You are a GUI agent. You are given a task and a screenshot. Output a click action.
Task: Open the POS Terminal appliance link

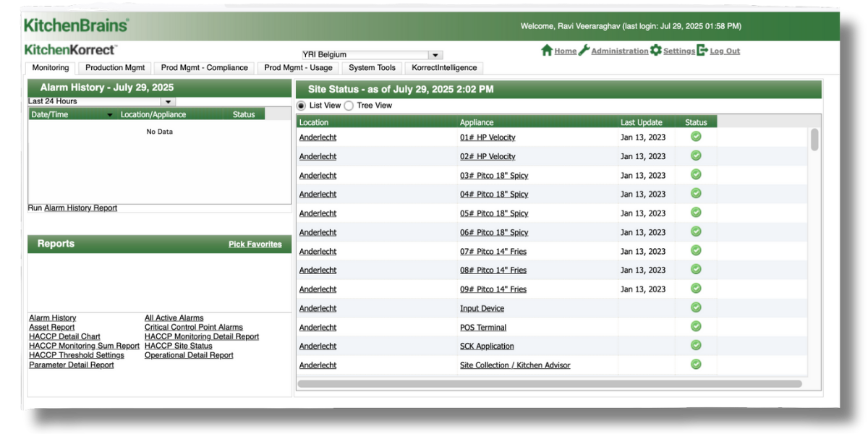click(483, 328)
